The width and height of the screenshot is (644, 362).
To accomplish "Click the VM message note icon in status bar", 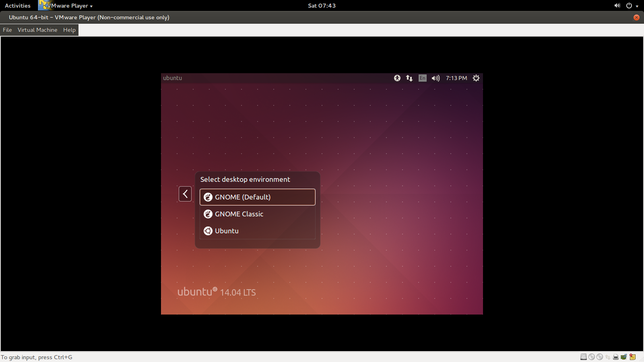I will (x=632, y=357).
